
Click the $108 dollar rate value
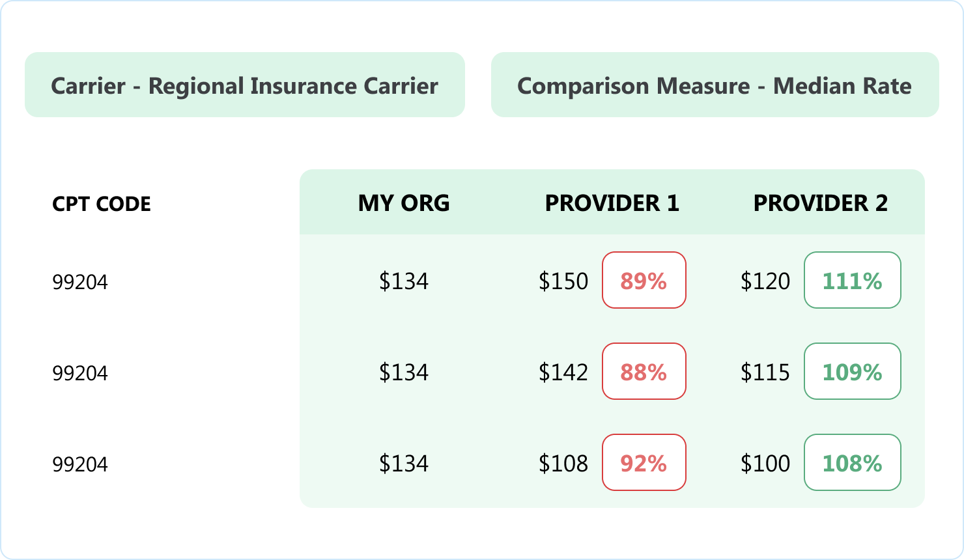point(563,464)
